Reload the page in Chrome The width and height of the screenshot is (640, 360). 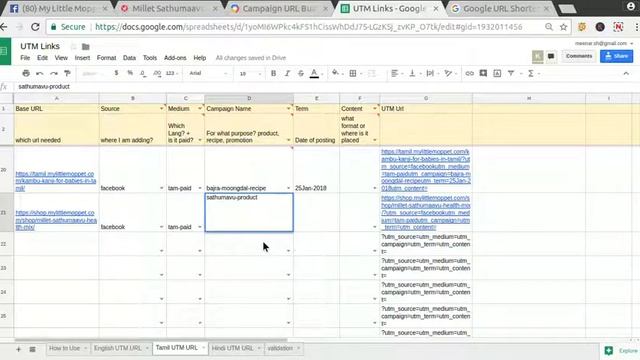point(35,27)
